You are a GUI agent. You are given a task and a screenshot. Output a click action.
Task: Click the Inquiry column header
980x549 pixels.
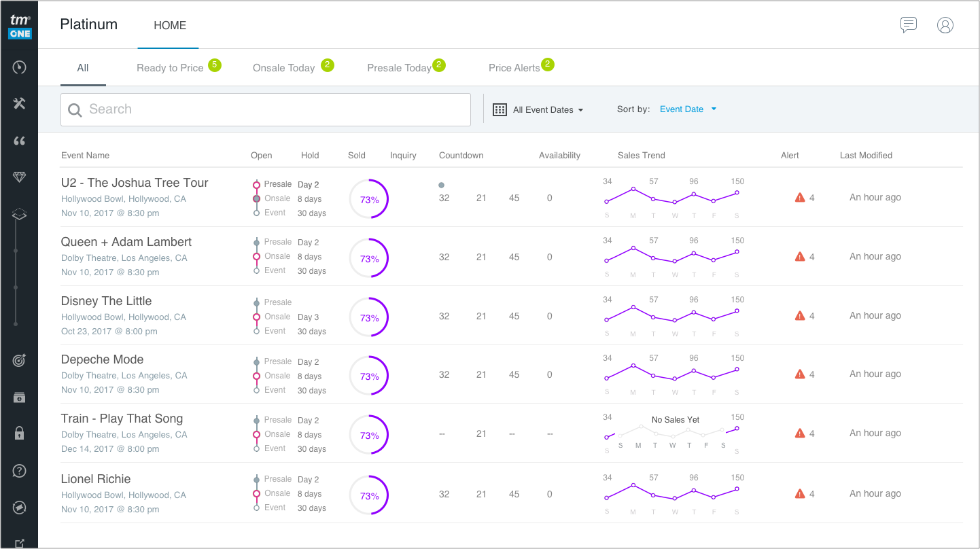403,156
